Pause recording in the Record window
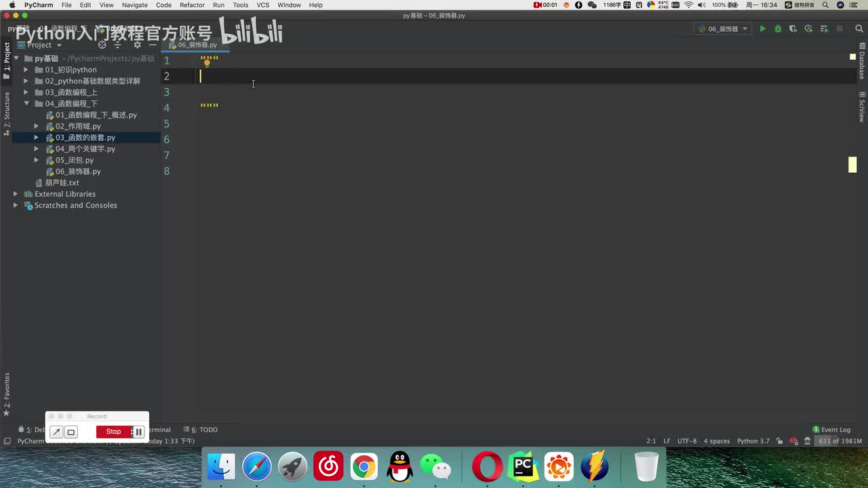The image size is (868, 488). point(138,432)
